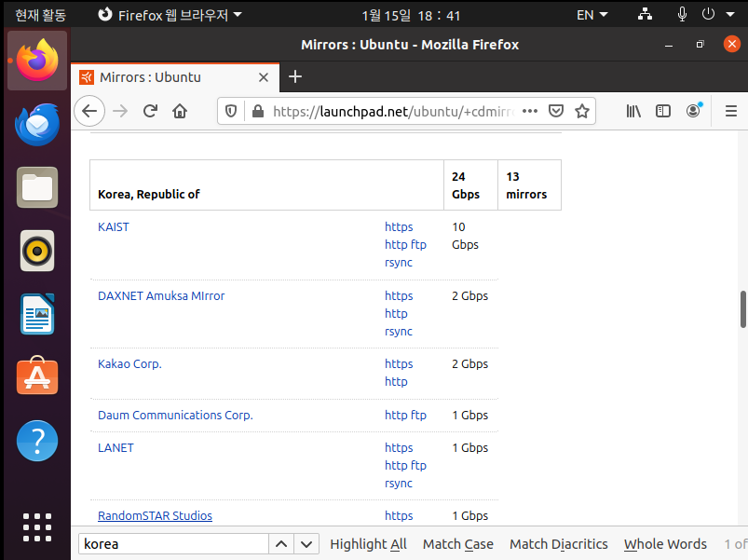Toggle Highlight All in find bar

[x=368, y=544]
